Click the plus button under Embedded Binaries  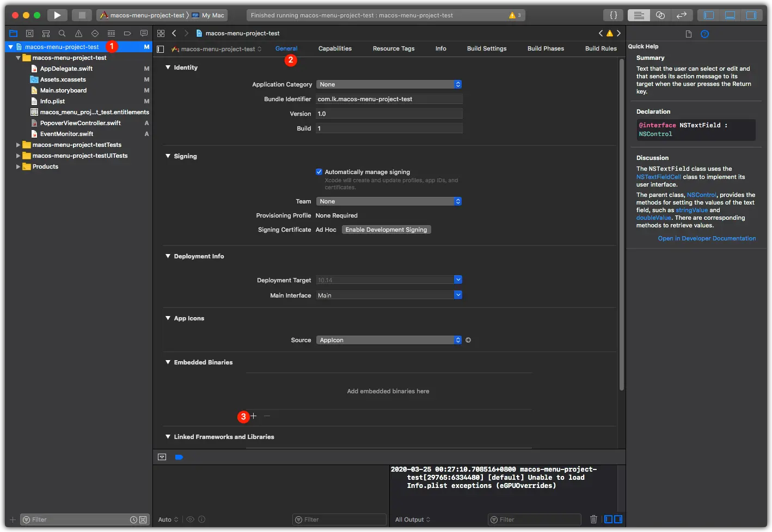253,416
